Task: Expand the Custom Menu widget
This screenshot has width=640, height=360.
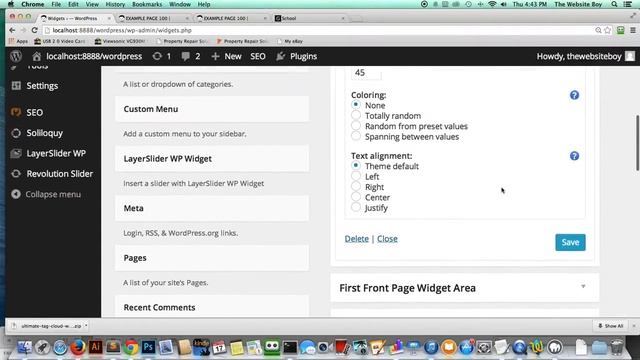Action: coord(212,109)
